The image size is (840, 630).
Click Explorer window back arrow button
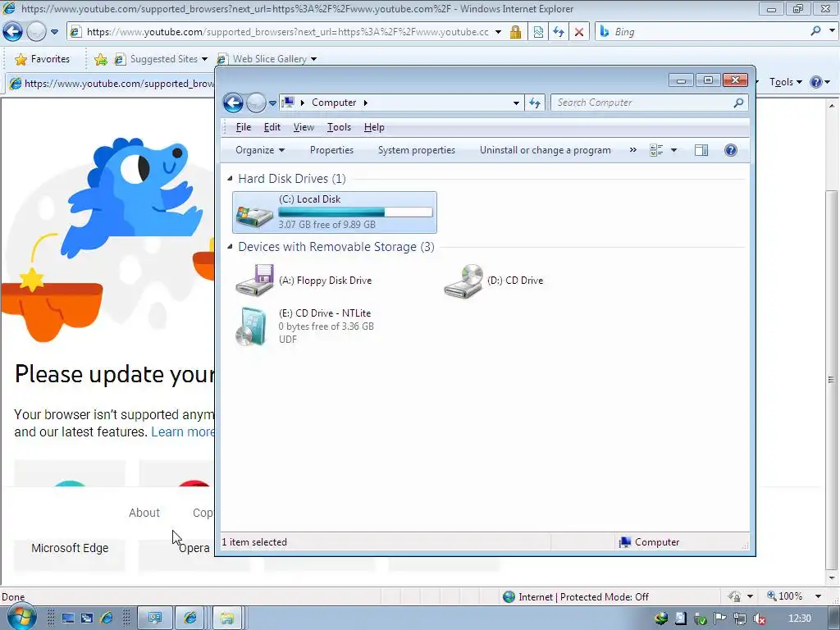click(x=233, y=103)
